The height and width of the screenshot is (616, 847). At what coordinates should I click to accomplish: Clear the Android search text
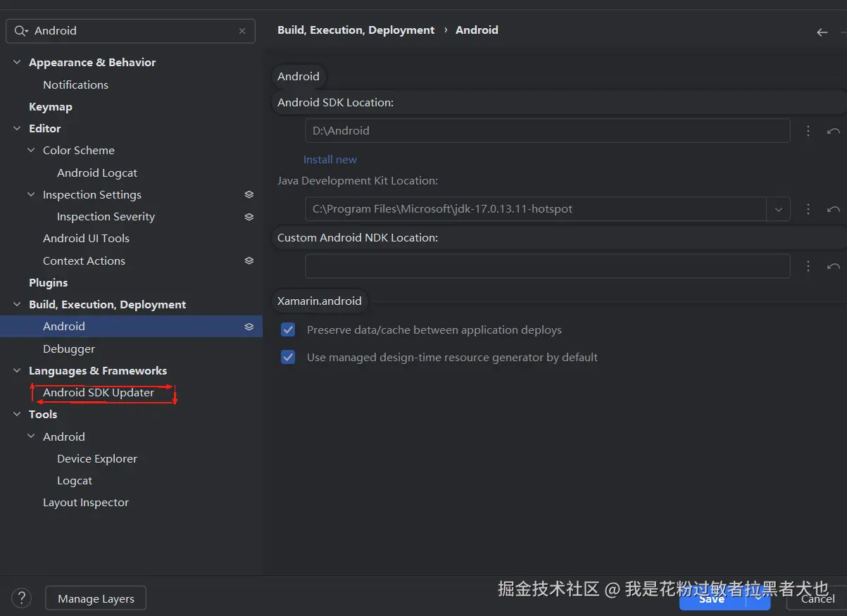point(242,31)
